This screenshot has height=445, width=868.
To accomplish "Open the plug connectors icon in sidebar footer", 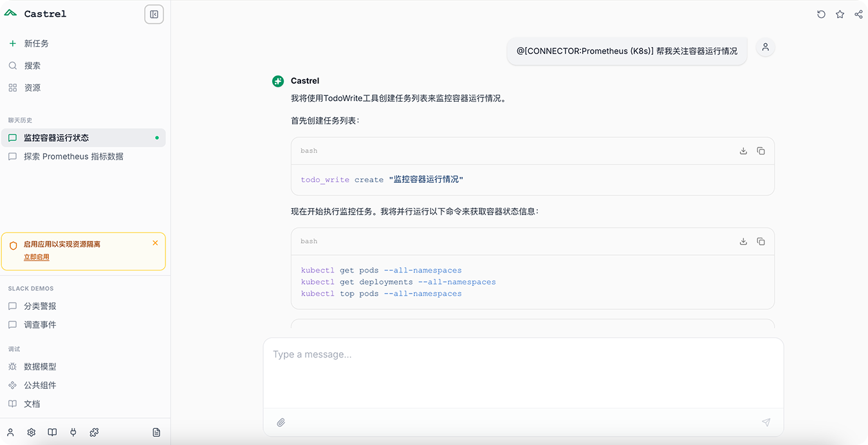I will [x=73, y=433].
